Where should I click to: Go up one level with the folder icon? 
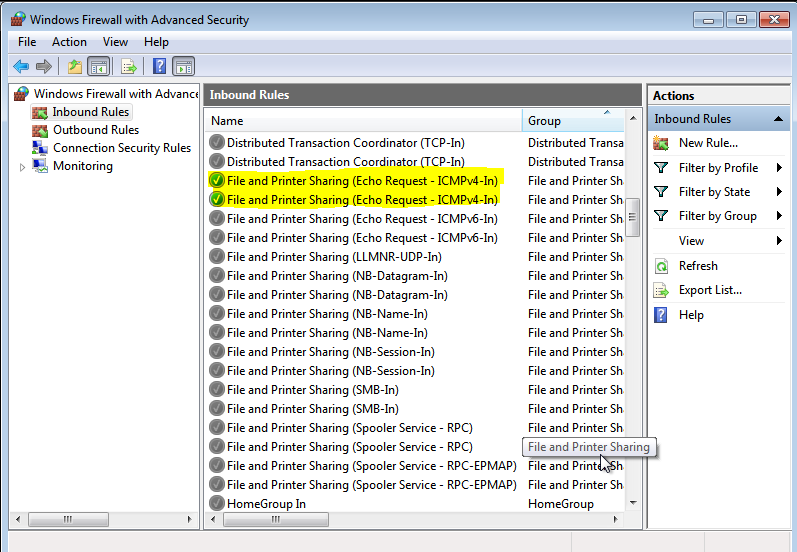pyautogui.click(x=75, y=66)
